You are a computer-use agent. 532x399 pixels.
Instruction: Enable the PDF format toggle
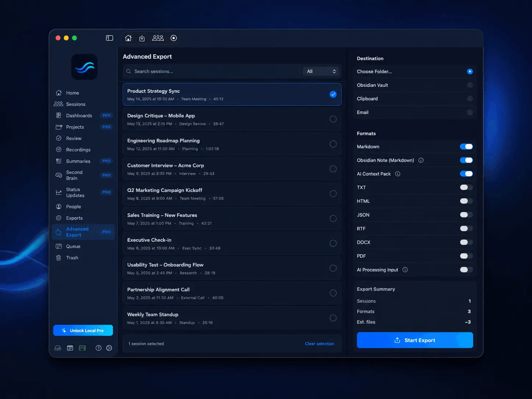pos(466,256)
